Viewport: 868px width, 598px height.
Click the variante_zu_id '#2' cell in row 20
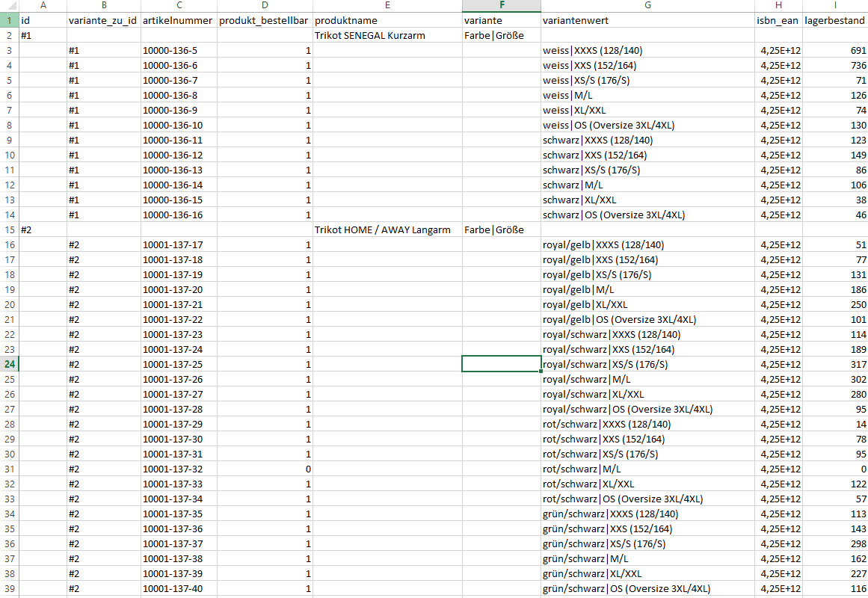coord(104,304)
